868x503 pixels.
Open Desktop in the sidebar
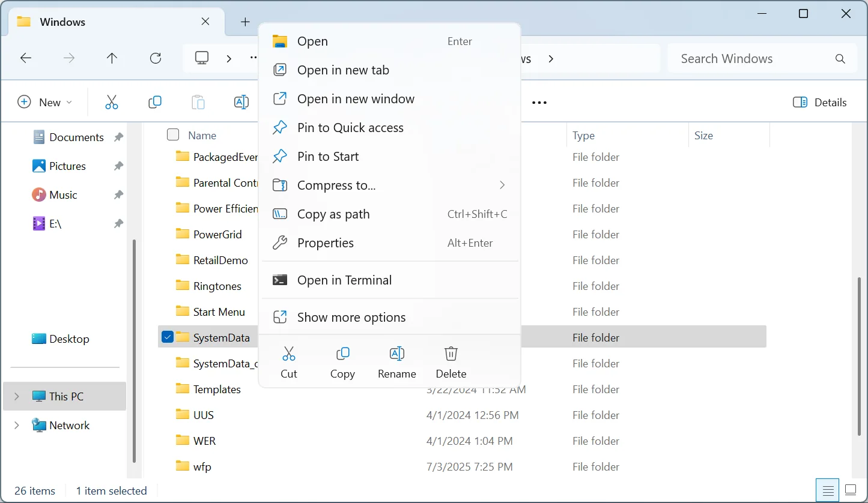coord(69,339)
